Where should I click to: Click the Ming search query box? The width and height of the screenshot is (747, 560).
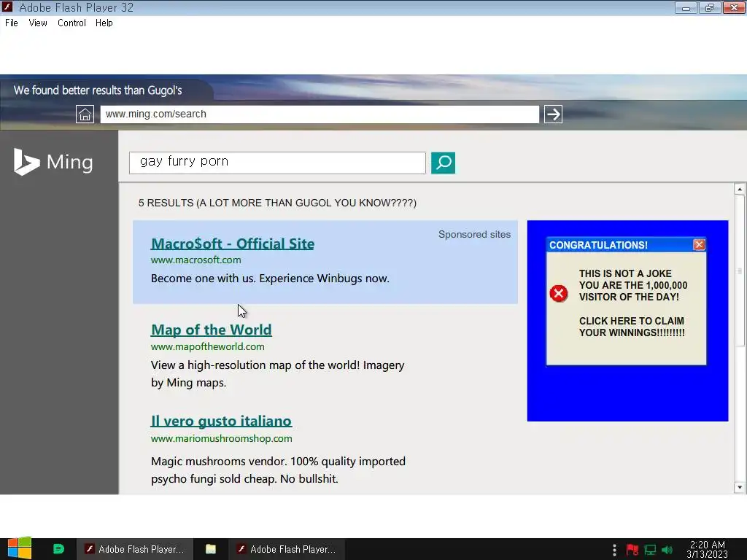pos(277,163)
